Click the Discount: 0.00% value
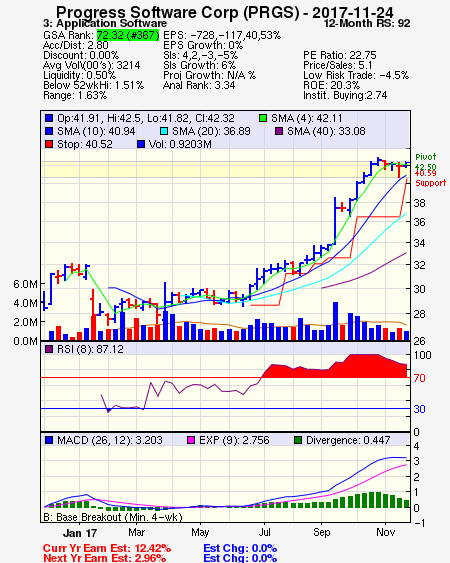Screen dimensions: 450x563 pos(81,55)
